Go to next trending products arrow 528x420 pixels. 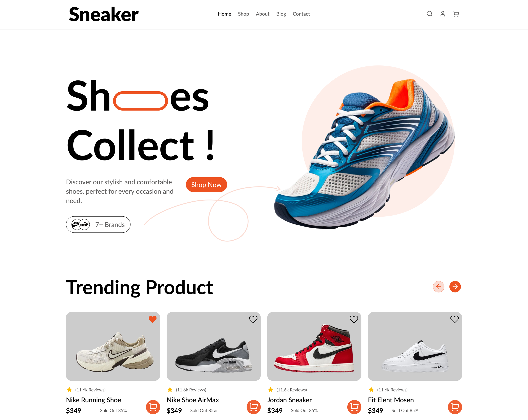pos(455,286)
